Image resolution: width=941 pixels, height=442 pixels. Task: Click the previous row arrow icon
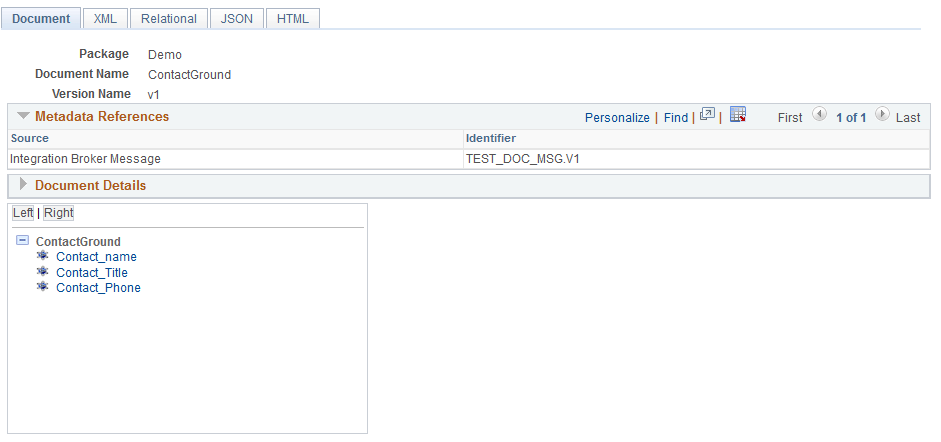tap(819, 116)
